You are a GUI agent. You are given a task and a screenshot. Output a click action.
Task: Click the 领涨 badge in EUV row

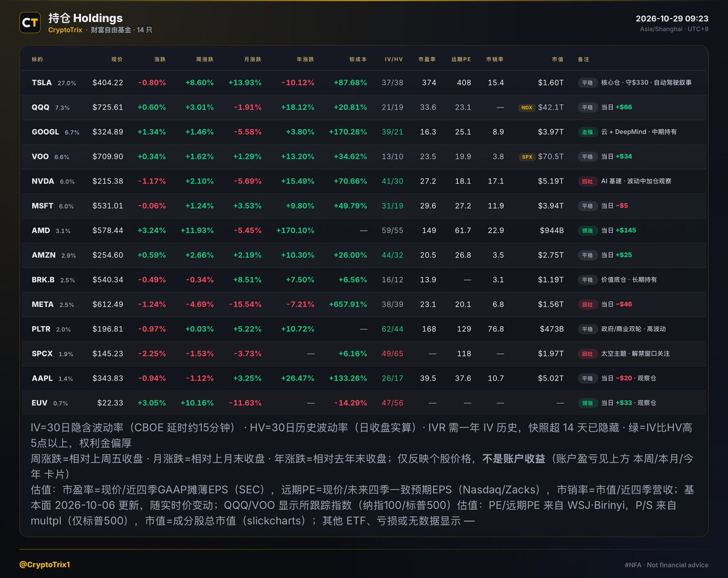[x=587, y=403]
